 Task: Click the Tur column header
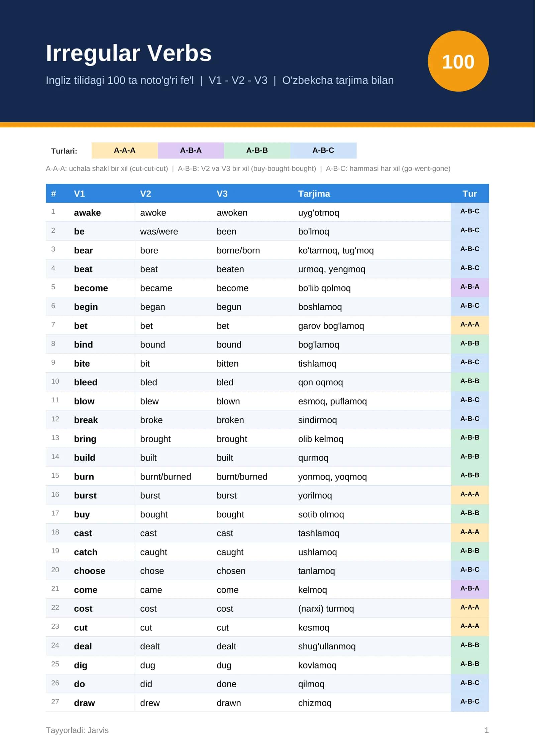coord(469,194)
